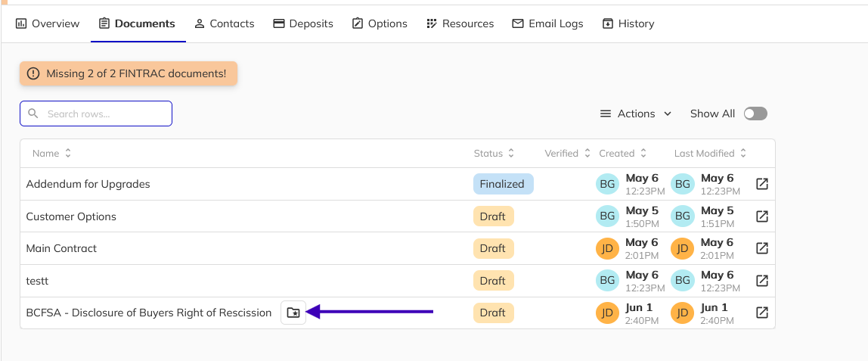Open Addendum for Upgrades in new window icon
The image size is (868, 361).
[x=762, y=184]
